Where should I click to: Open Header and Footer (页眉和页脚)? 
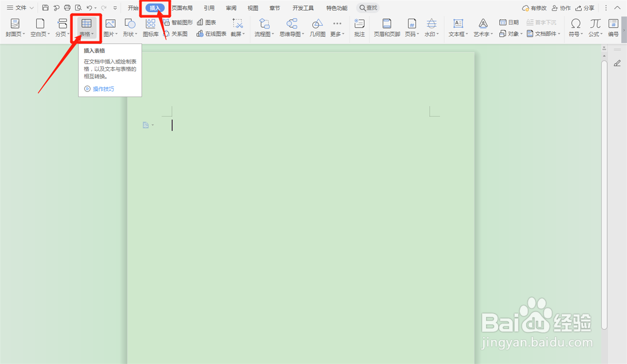[387, 27]
